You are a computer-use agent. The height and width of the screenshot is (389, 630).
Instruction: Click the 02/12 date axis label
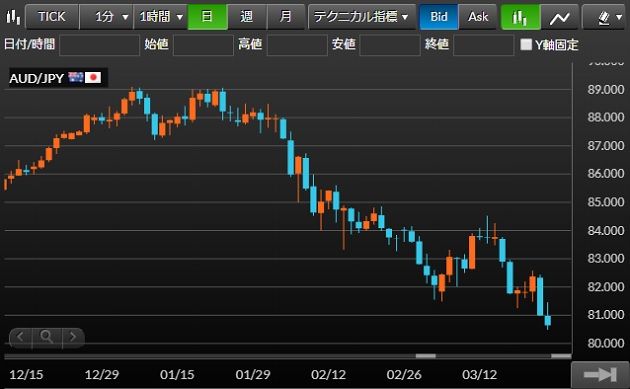click(328, 375)
